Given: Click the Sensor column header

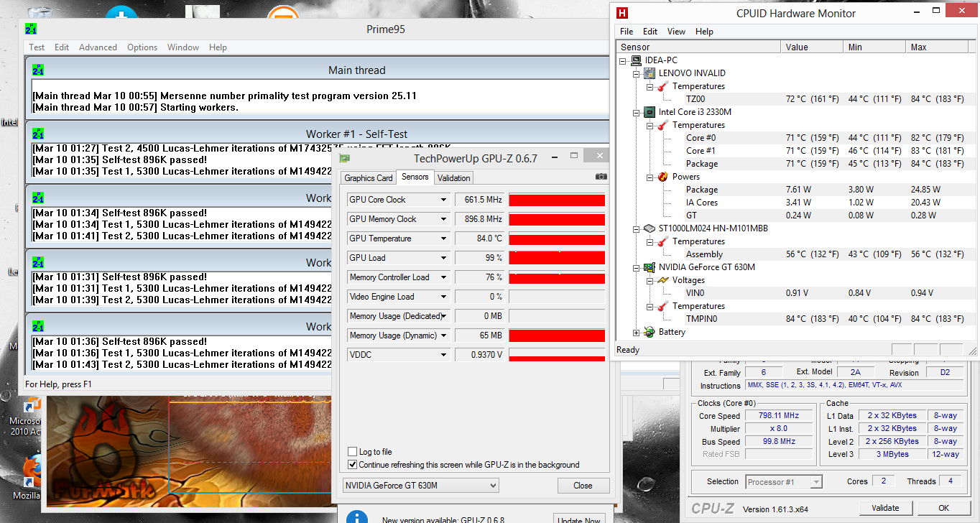Looking at the screenshot, I should (x=699, y=47).
